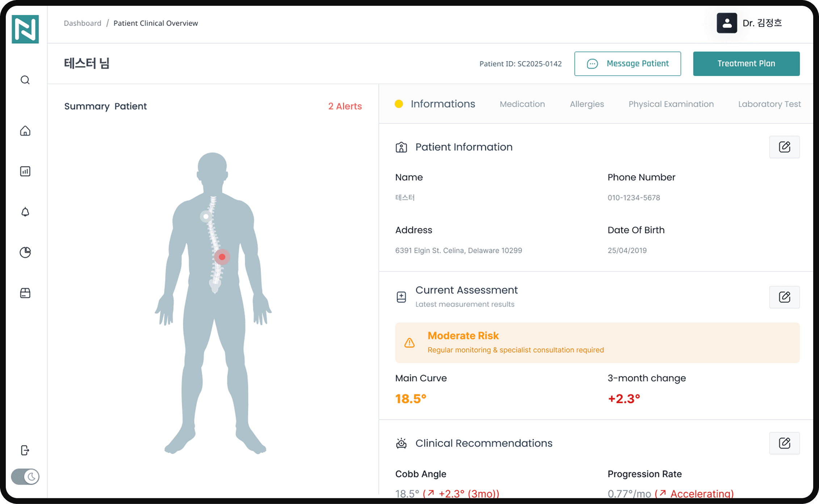Image resolution: width=819 pixels, height=504 pixels.
Task: Edit the Patient Information section
Action: pyautogui.click(x=784, y=147)
